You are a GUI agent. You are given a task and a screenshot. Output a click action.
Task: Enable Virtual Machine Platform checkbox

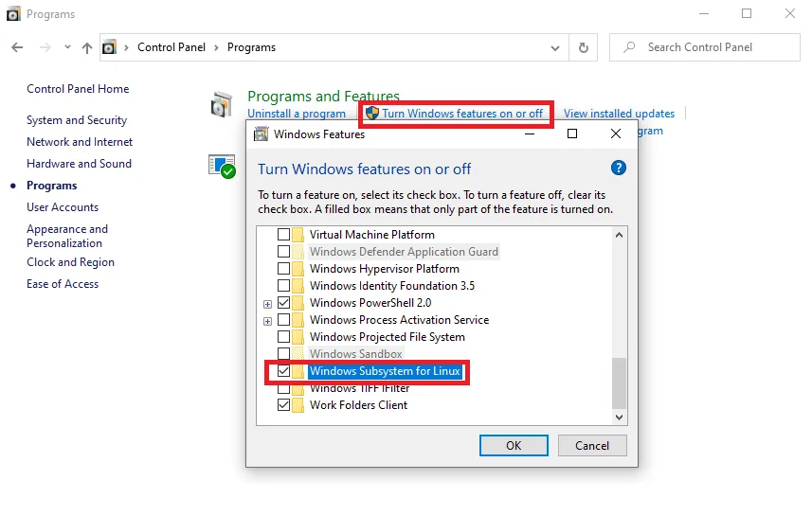coord(283,235)
